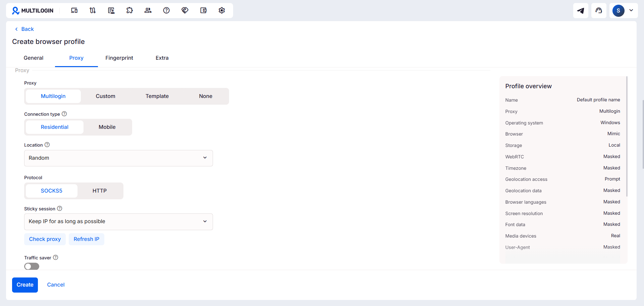Open settings gear icon

222,10
